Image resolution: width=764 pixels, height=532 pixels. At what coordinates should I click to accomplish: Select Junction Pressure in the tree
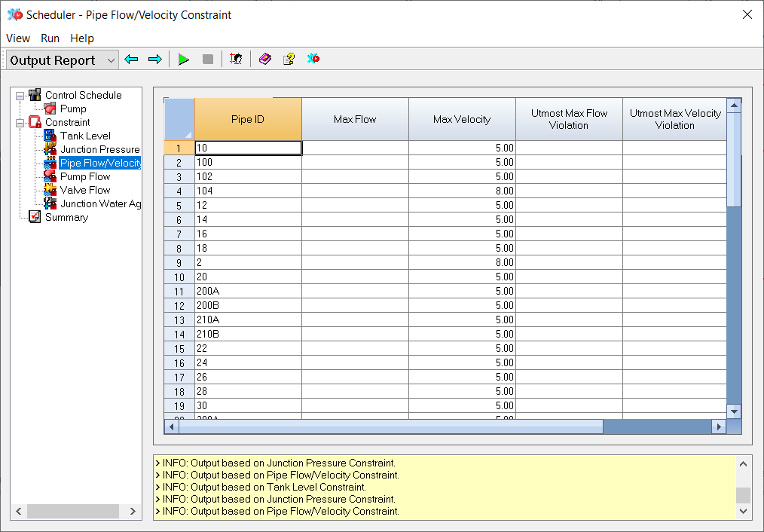[100, 149]
